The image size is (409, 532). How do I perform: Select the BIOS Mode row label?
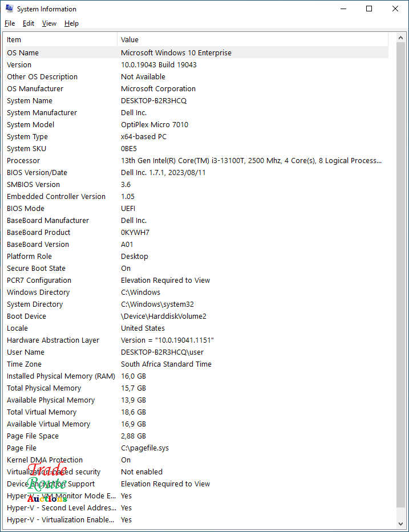click(26, 208)
